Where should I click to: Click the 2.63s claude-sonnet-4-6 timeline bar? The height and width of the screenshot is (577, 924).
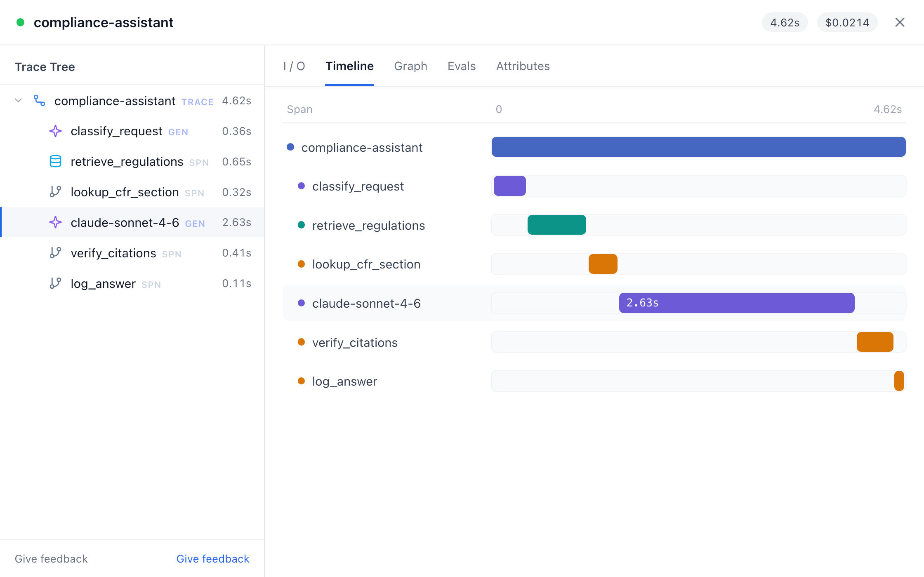coord(736,303)
